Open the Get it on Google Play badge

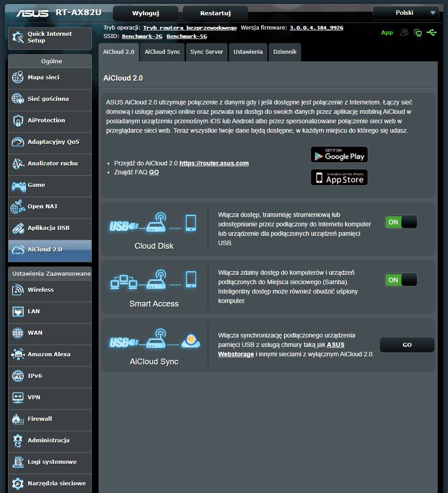pyautogui.click(x=339, y=154)
